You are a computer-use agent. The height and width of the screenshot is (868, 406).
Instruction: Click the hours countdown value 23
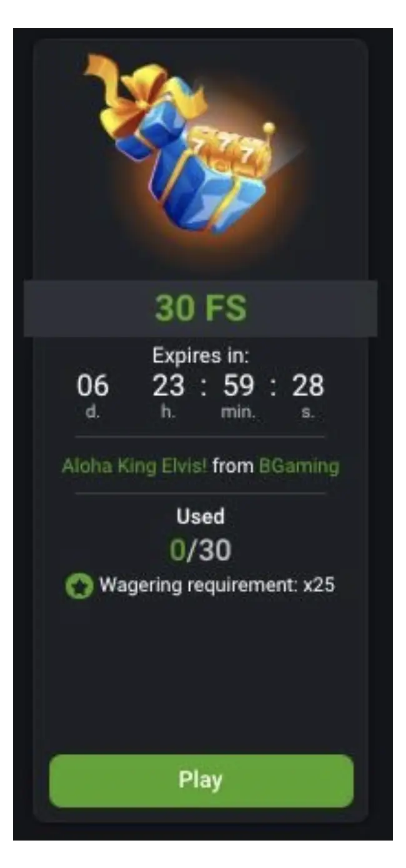pos(168,386)
